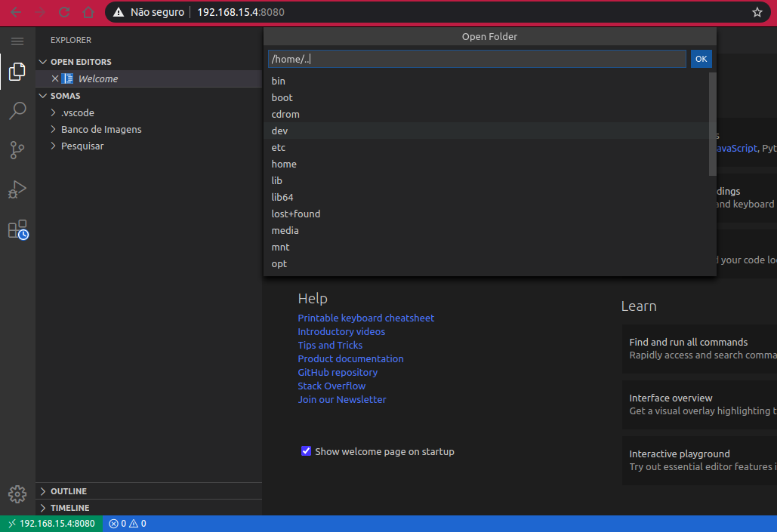Open Join our Newsletter link
Screen dimensions: 777x532
pos(342,399)
